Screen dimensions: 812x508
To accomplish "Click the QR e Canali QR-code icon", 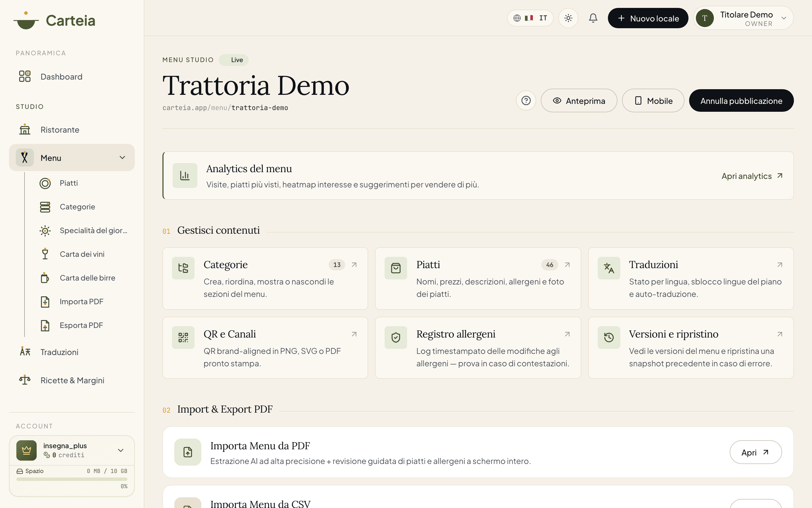I will tap(183, 337).
